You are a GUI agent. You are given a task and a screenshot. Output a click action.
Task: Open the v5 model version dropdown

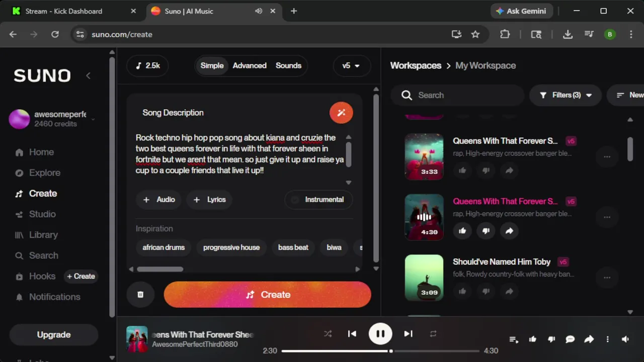tap(351, 66)
